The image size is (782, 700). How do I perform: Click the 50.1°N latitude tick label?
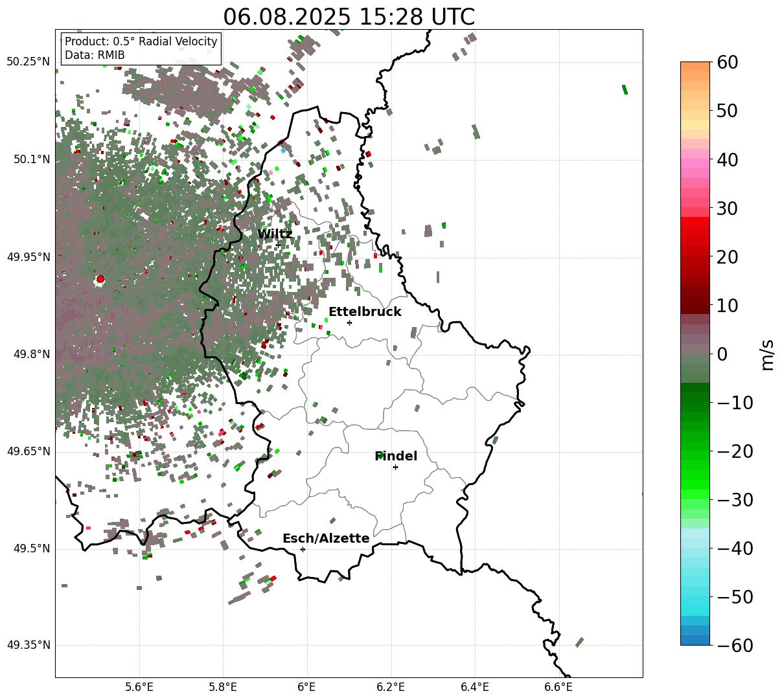[x=31, y=159]
